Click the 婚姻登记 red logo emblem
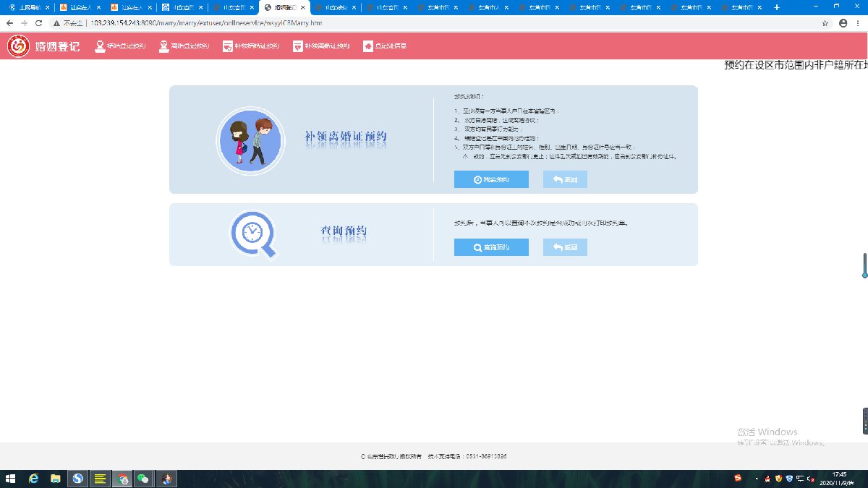Screen dimensions: 868x488 point(19,46)
